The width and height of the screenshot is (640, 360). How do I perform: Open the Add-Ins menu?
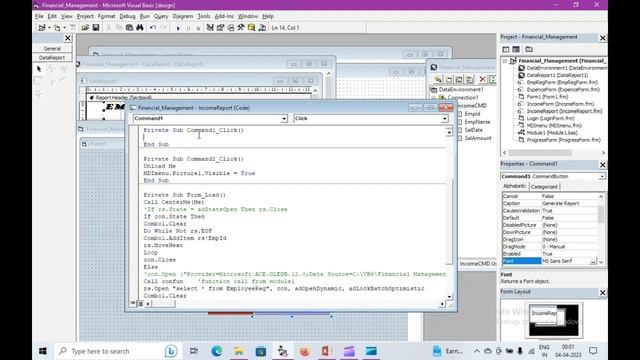224,16
